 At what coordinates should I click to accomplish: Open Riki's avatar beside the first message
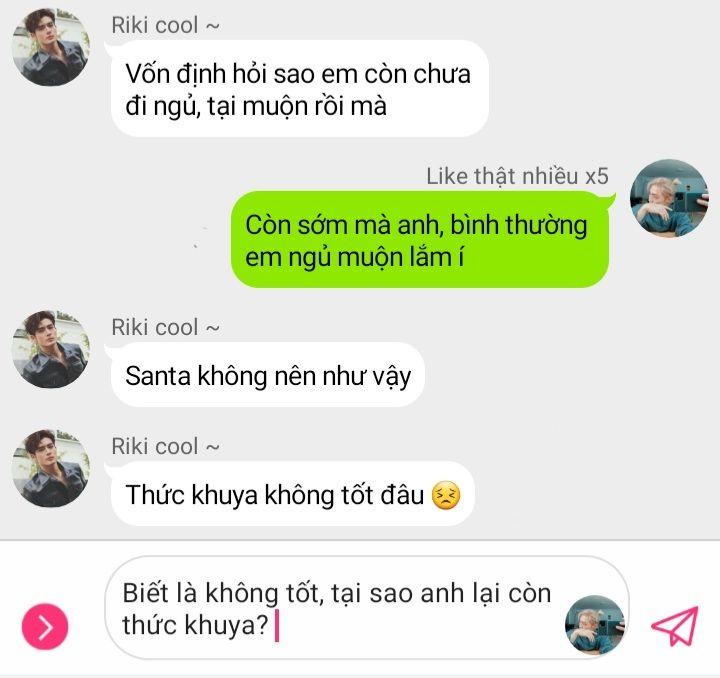point(51,47)
